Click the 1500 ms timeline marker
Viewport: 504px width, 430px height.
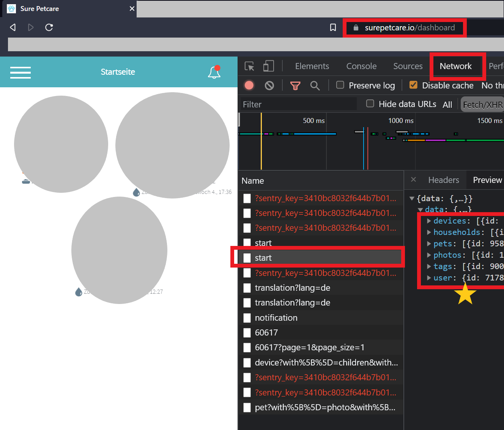[x=490, y=121]
